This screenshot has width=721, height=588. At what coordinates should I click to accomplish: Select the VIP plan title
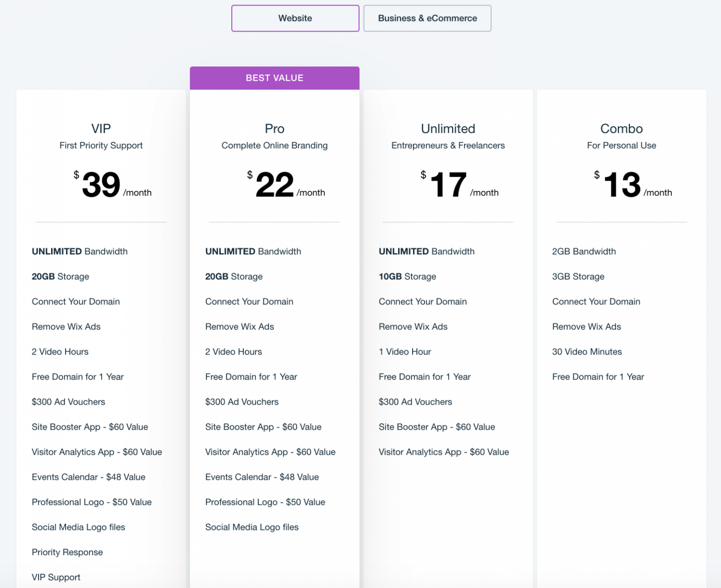pyautogui.click(x=101, y=129)
